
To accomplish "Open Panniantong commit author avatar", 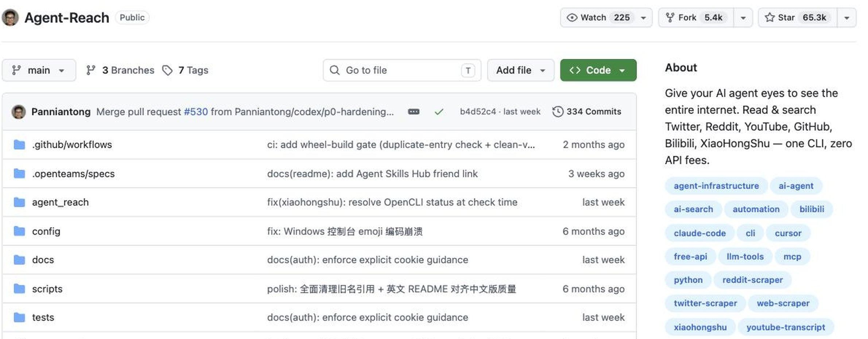I will (x=18, y=112).
